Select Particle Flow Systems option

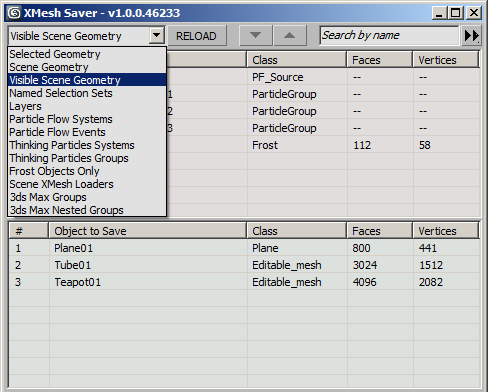[x=87, y=119]
